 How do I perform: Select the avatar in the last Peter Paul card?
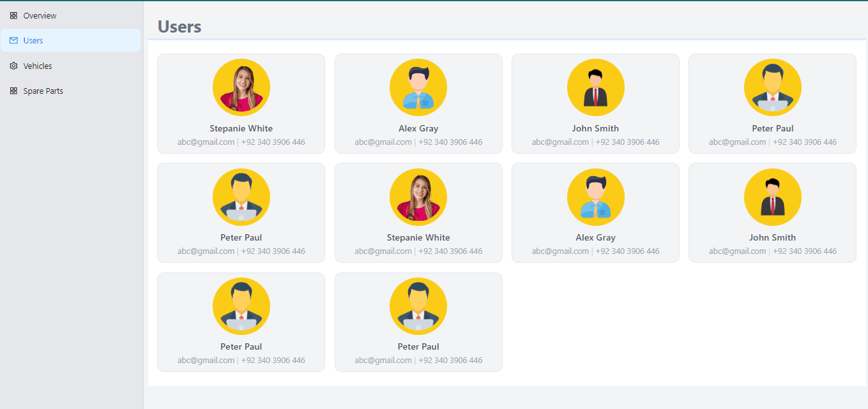tap(418, 306)
